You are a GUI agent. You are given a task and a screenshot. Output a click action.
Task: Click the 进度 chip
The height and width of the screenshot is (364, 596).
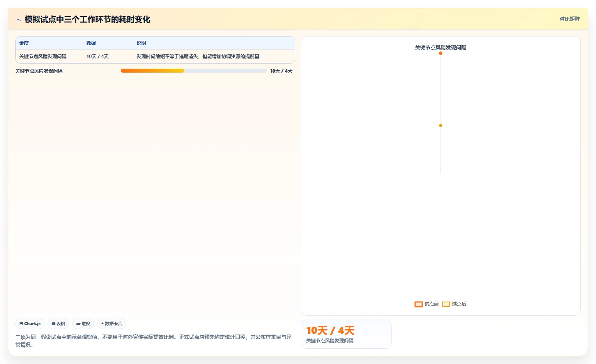point(83,324)
